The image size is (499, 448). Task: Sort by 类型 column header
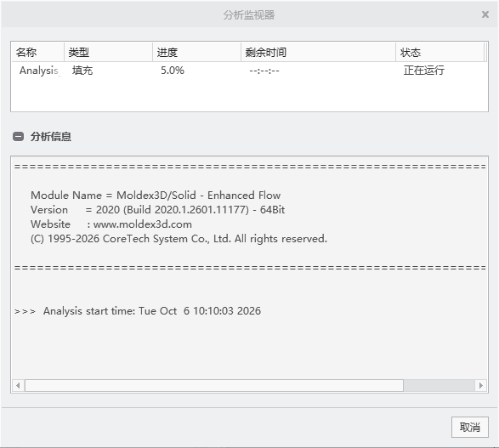click(109, 52)
